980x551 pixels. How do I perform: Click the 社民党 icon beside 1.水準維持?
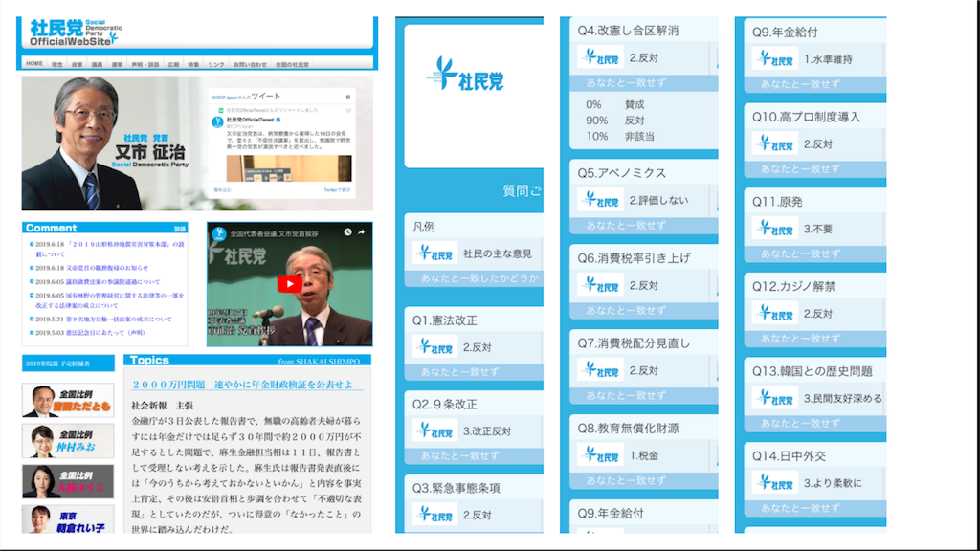click(775, 58)
